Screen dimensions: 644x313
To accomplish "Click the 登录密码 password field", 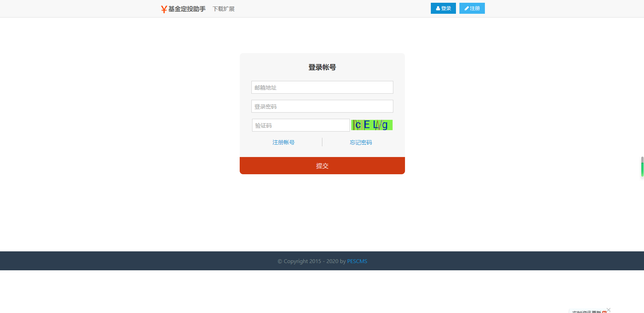I will 322,106.
